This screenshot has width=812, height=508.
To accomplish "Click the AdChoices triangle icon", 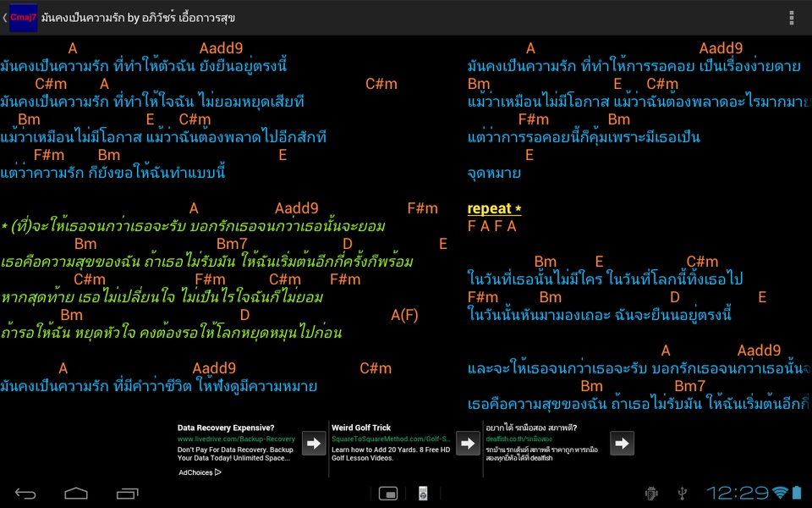I will tap(218, 472).
